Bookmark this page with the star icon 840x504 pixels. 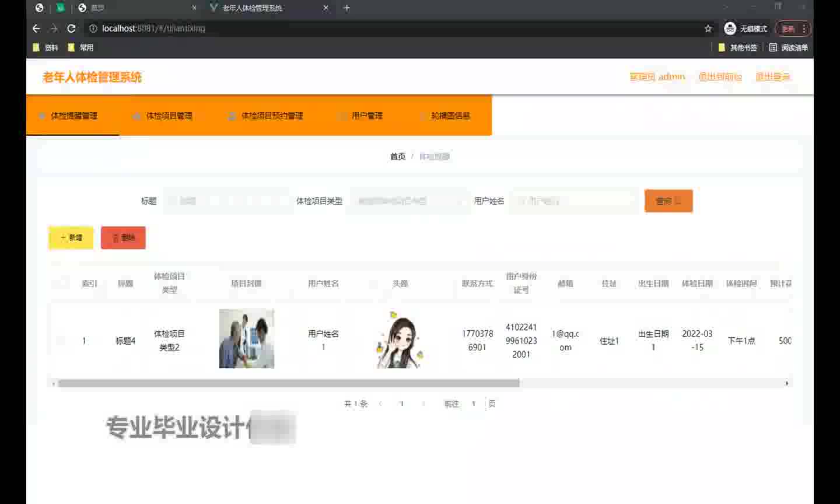pyautogui.click(x=708, y=29)
